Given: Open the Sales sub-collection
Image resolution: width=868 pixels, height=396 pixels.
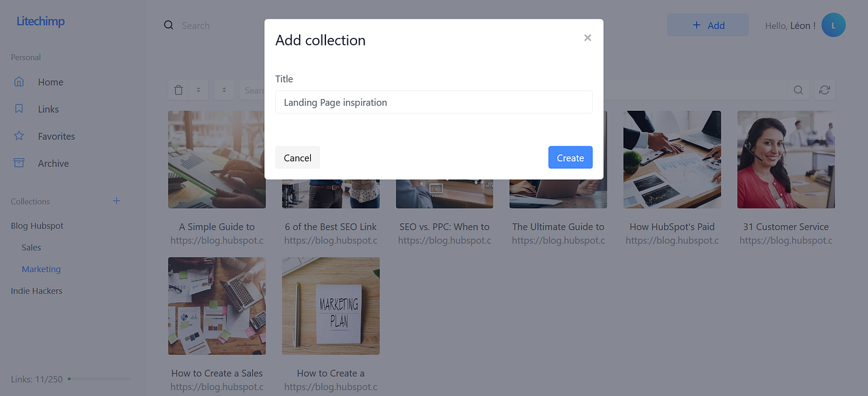Looking at the screenshot, I should pyautogui.click(x=31, y=247).
